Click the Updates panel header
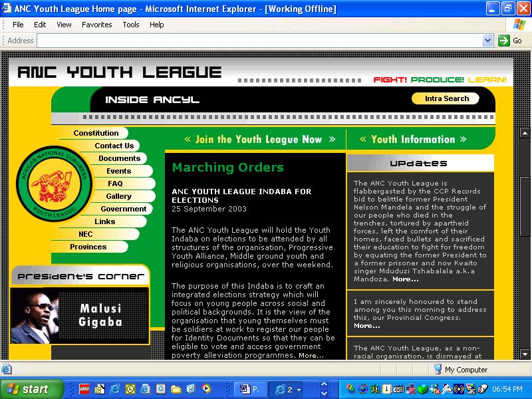This screenshot has height=399, width=532. tap(420, 163)
